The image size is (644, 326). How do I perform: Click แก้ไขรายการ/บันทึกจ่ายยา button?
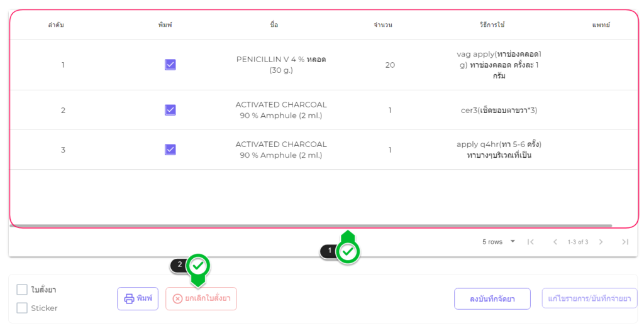[x=589, y=298]
